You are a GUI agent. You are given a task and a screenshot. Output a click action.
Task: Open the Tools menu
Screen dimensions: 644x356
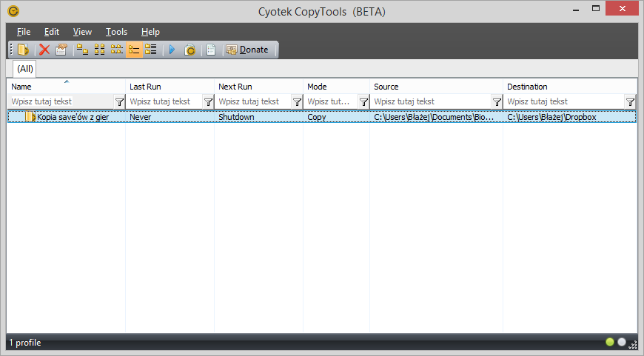[x=116, y=32]
